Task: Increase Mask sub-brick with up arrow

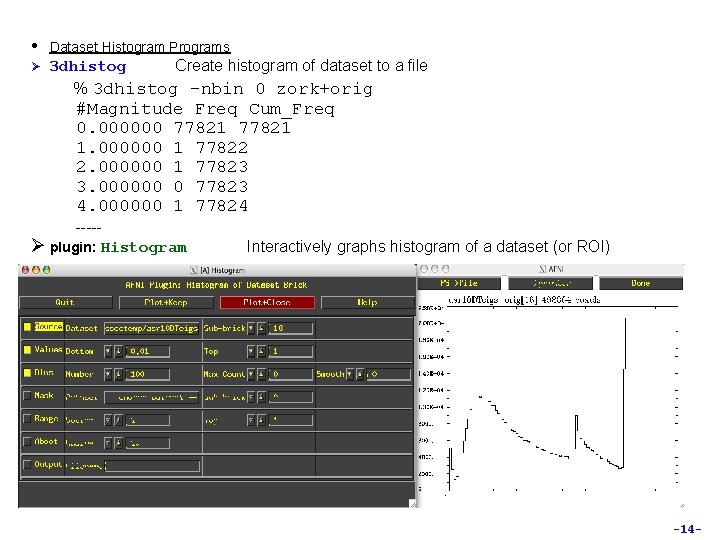Action: tap(261, 397)
